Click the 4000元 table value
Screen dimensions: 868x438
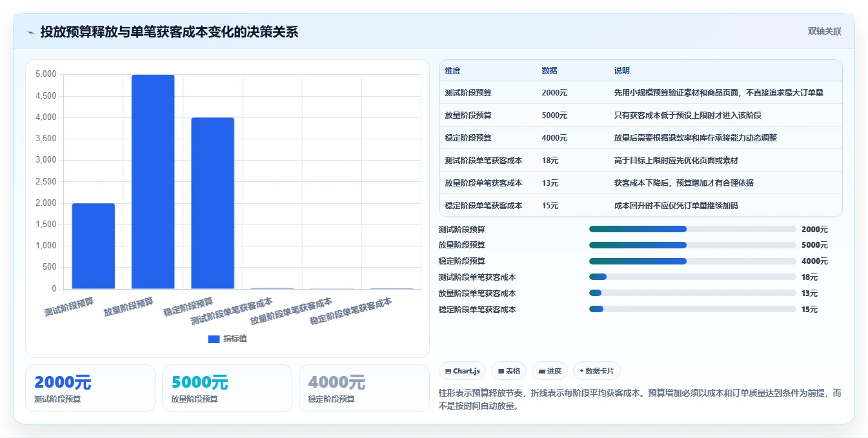(x=554, y=138)
